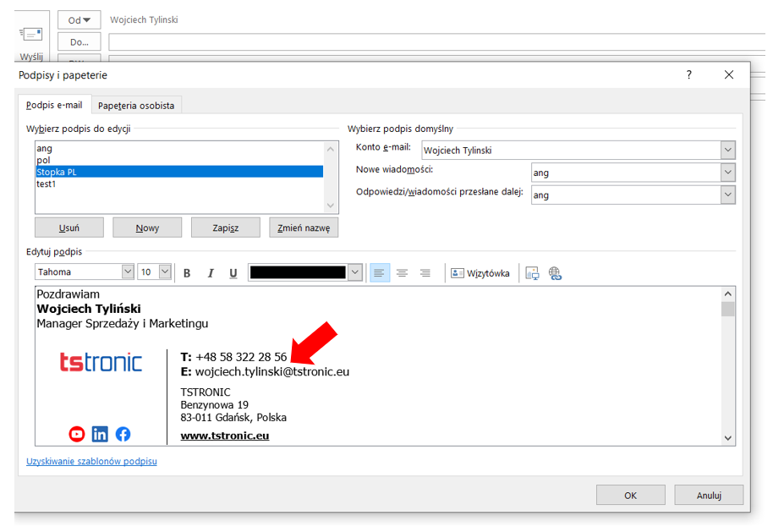Select the test1 signature in the list

tap(47, 184)
